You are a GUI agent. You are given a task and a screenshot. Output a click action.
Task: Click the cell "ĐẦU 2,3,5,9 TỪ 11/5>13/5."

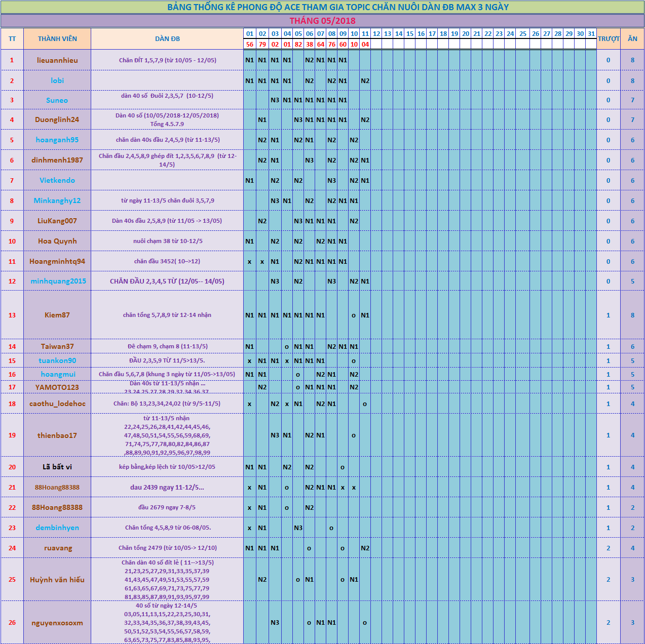[167, 360]
